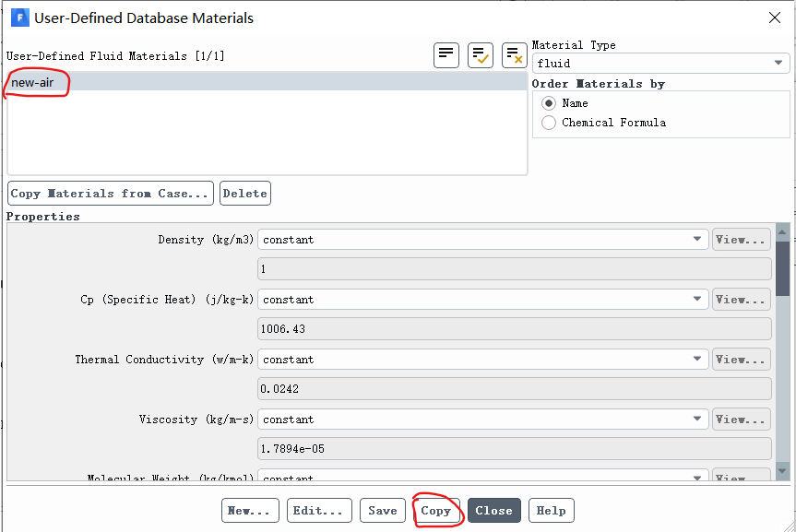The image size is (796, 532).
Task: Click View button for Viscosity
Action: tap(742, 420)
